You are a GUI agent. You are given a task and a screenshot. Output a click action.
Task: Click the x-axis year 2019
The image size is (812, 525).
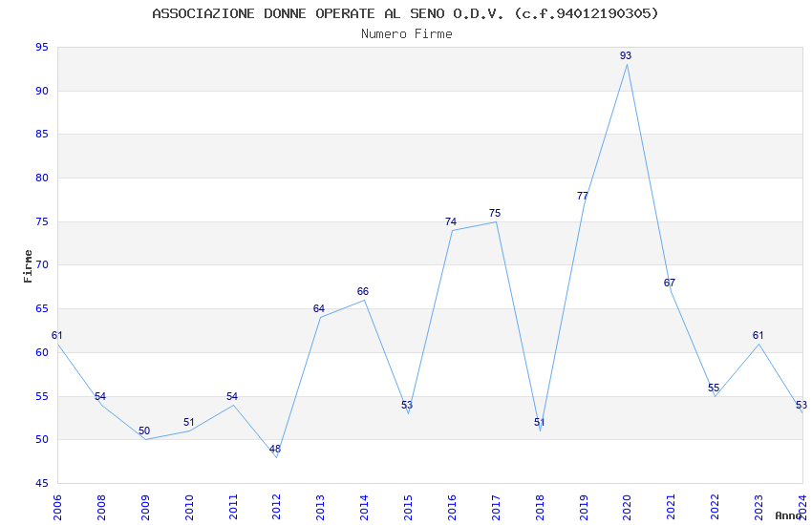coord(583,507)
